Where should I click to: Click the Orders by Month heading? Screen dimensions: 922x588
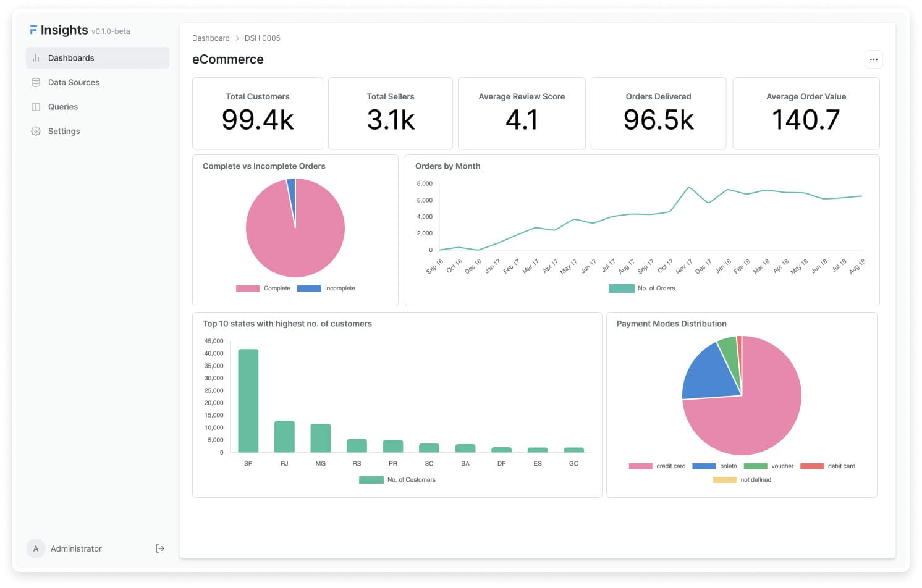pos(448,166)
